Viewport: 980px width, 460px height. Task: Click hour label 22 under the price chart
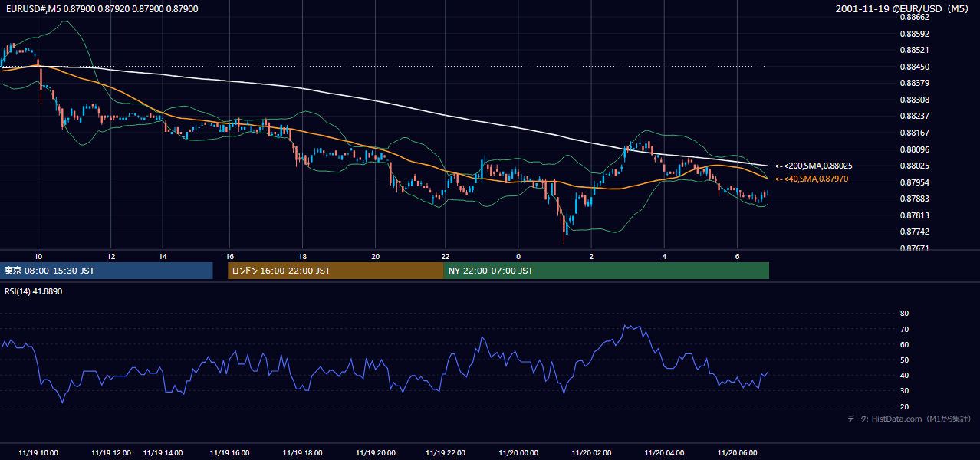point(444,256)
